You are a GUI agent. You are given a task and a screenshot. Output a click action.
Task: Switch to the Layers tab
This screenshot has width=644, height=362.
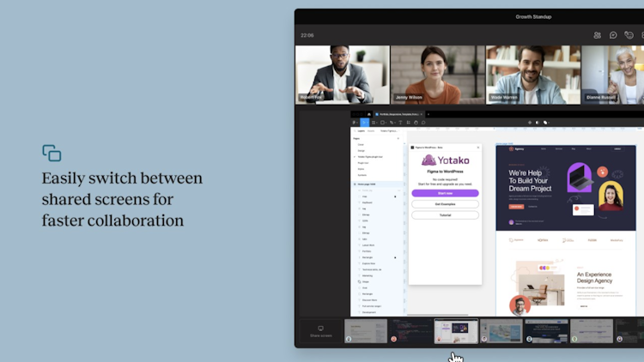tap(361, 131)
